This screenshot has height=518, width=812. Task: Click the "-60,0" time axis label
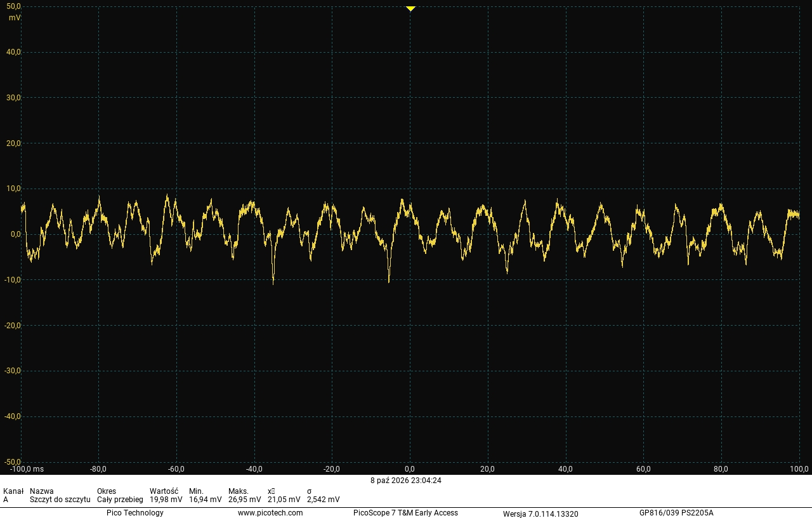click(176, 469)
